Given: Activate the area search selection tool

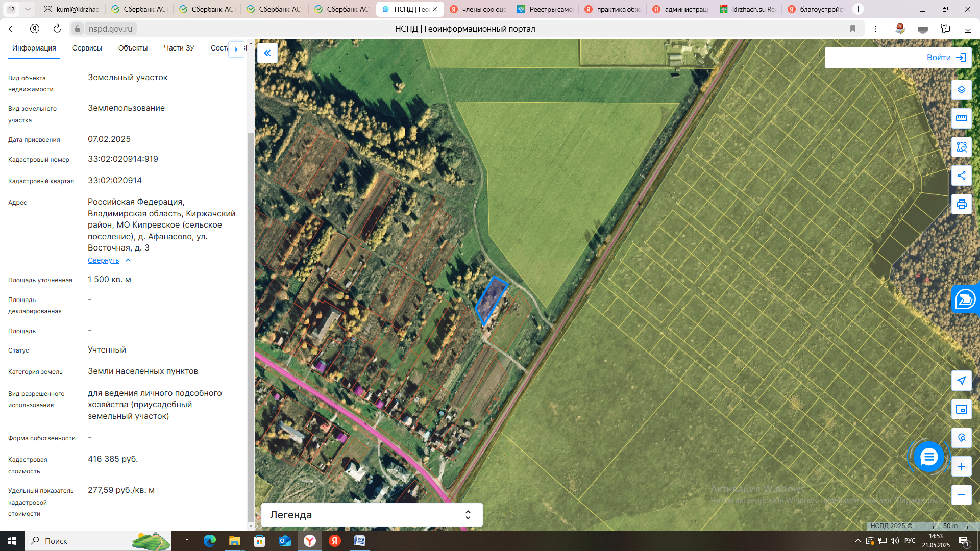Looking at the screenshot, I should [x=961, y=147].
